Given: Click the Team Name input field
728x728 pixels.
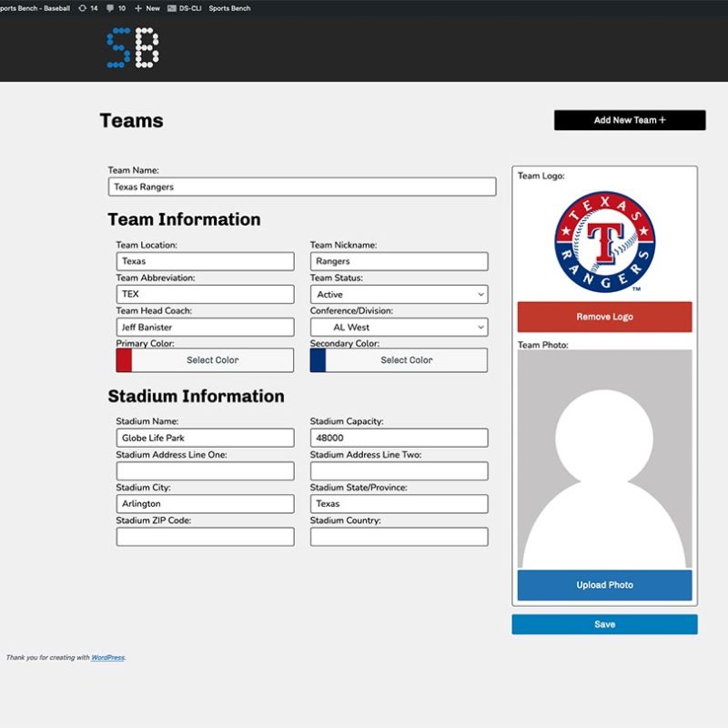Looking at the screenshot, I should click(x=302, y=187).
